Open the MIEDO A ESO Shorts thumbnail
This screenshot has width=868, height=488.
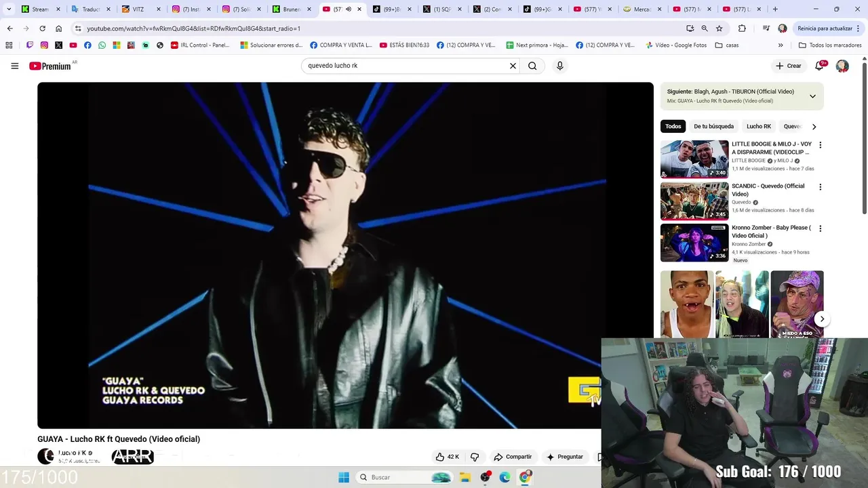click(797, 304)
